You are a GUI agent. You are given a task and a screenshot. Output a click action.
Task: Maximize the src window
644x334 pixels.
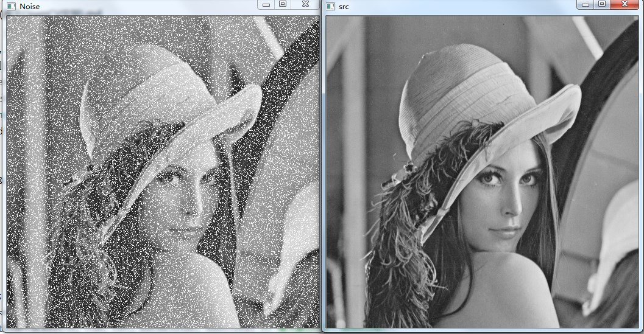pyautogui.click(x=602, y=4)
